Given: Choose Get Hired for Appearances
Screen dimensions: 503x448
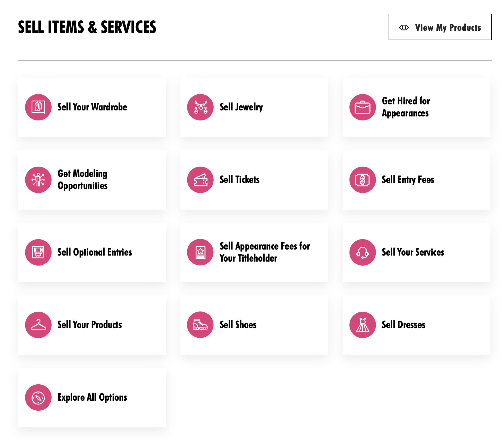Looking at the screenshot, I should tap(416, 107).
